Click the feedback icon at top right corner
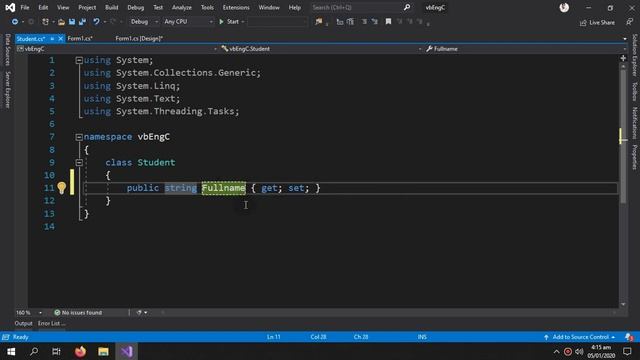The image size is (640, 360). coord(630,22)
